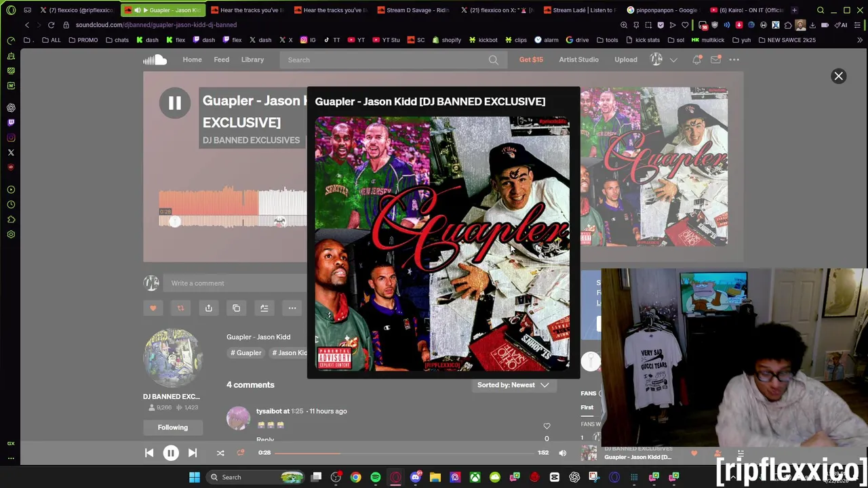The height and width of the screenshot is (488, 868).
Task: Open settings gear in Opera sidebar
Action: click(11, 235)
